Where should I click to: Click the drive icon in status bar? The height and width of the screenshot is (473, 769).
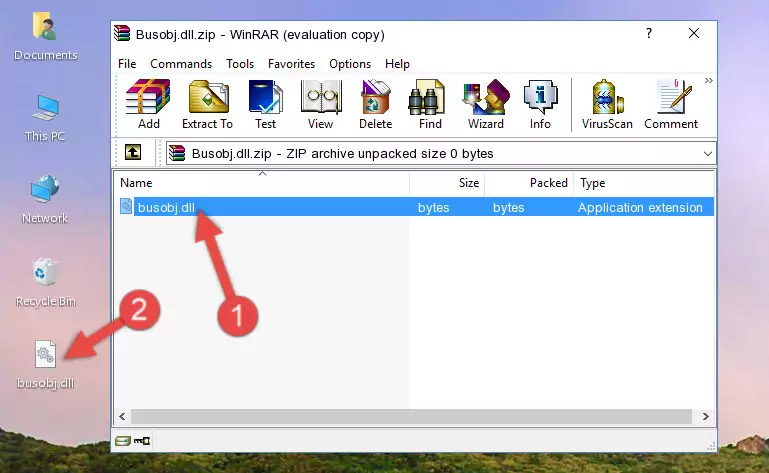123,441
